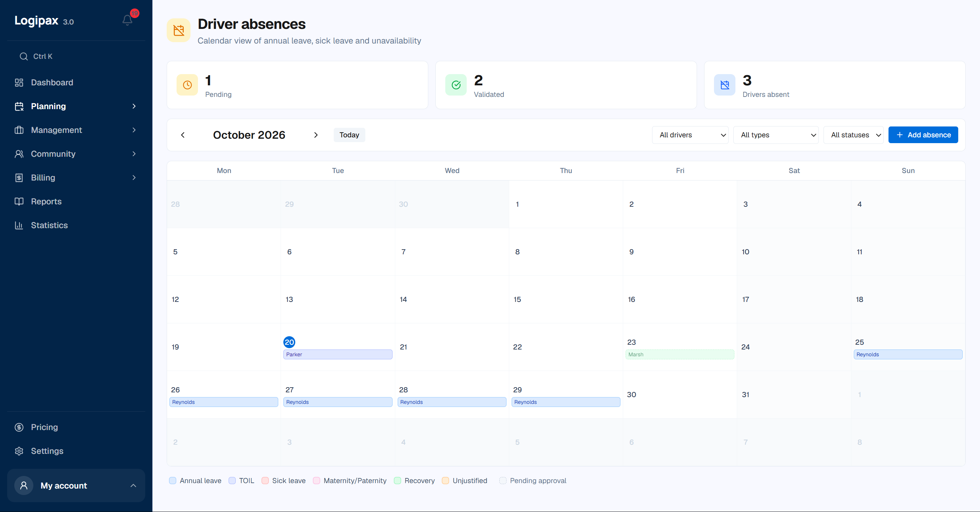
Task: Click the My account avatar icon
Action: (23, 485)
